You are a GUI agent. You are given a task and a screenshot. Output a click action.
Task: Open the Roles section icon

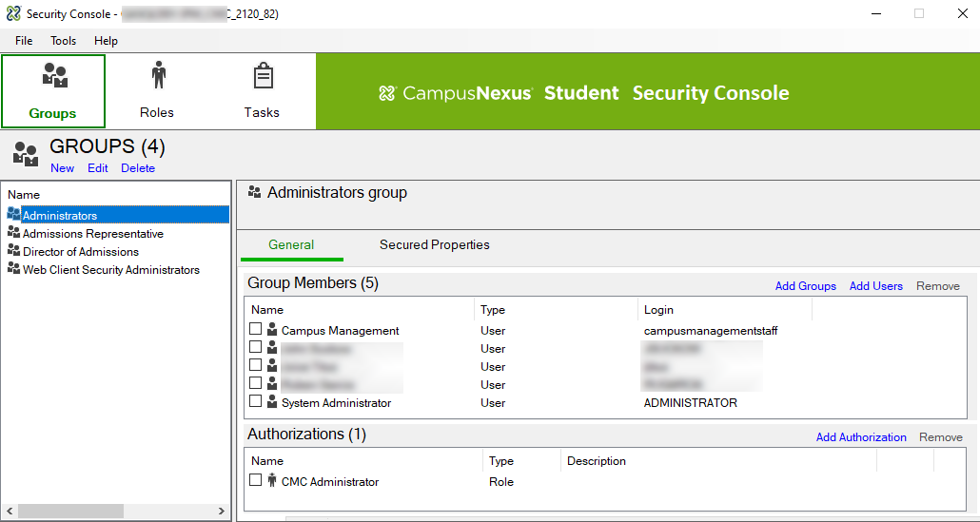[157, 76]
